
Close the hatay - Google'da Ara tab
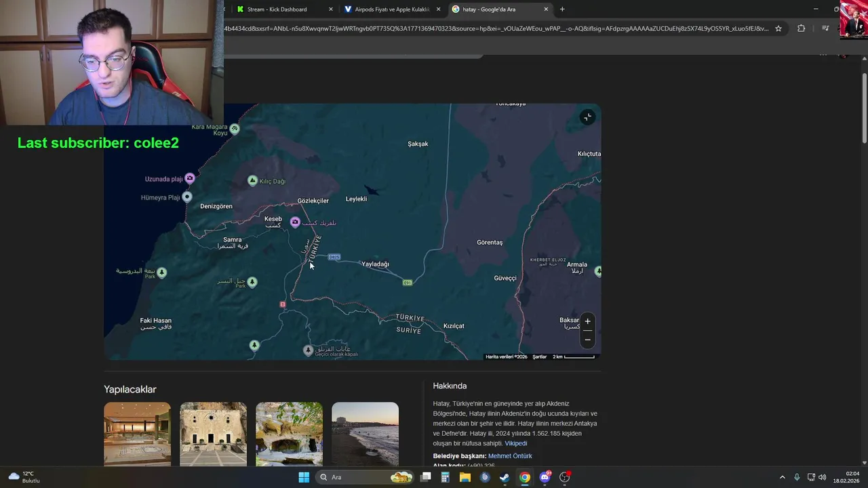pos(546,9)
